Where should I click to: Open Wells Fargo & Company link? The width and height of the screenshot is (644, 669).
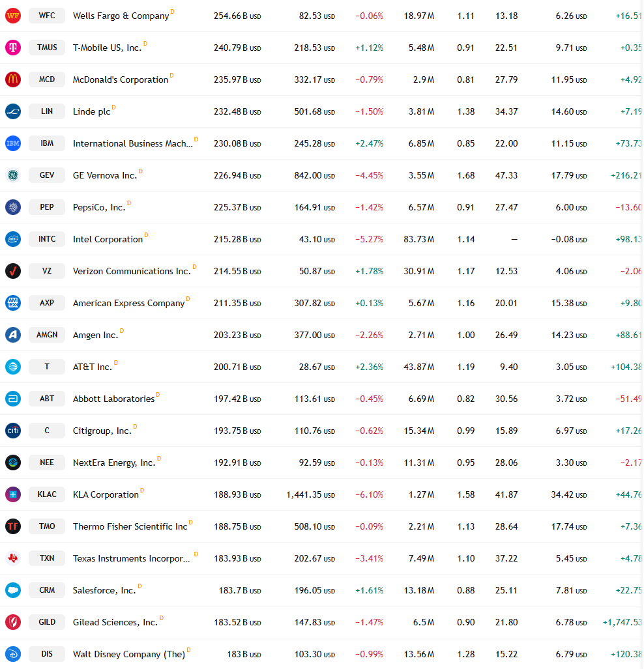click(121, 16)
